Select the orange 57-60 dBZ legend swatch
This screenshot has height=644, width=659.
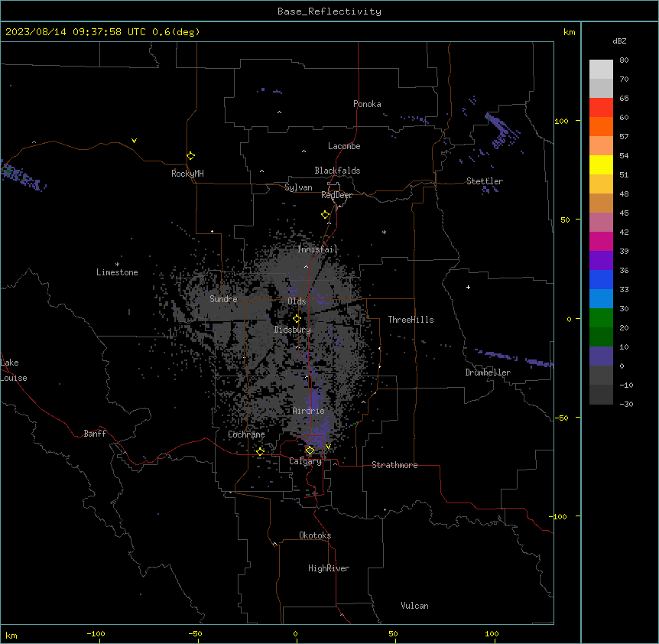click(x=601, y=126)
